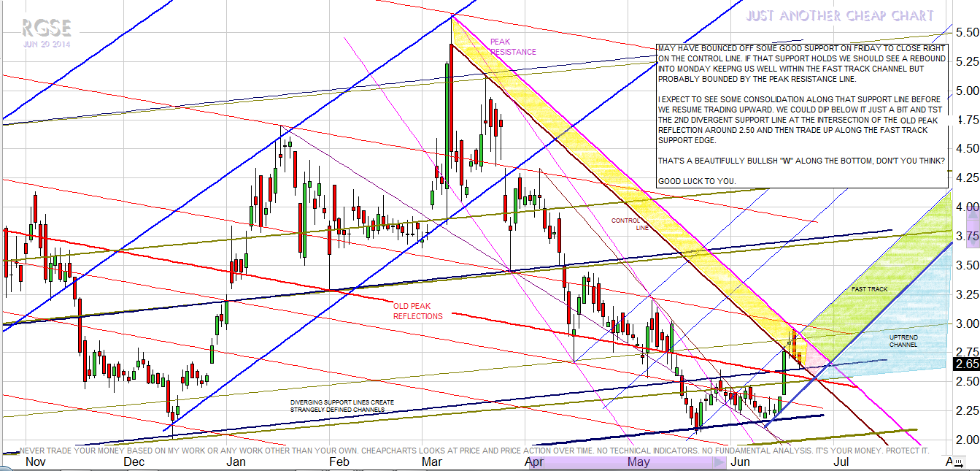The width and height of the screenshot is (980, 471).
Task: Select the 3.00 price axis label
Action: pyautogui.click(x=966, y=323)
